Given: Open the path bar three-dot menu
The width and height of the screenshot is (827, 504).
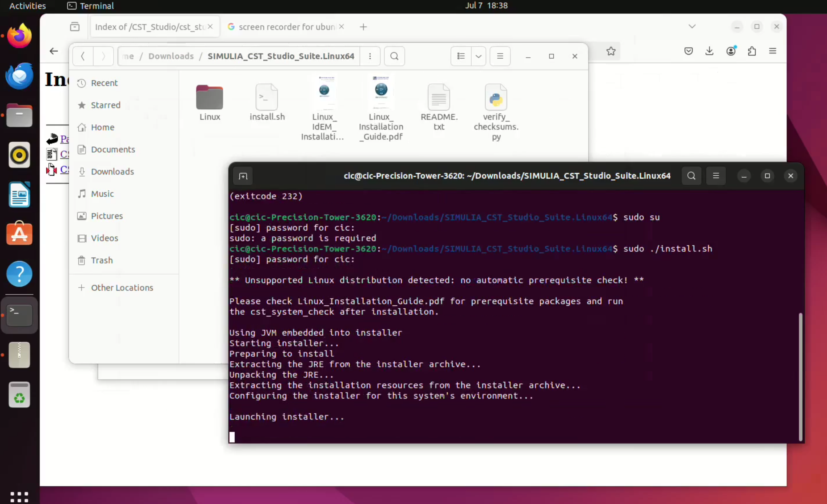Looking at the screenshot, I should point(370,56).
